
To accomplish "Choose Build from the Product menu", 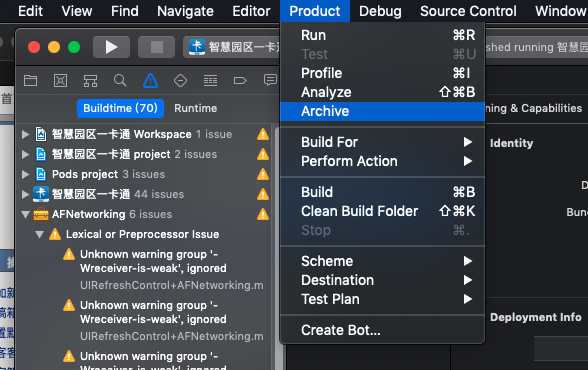I will click(382, 192).
